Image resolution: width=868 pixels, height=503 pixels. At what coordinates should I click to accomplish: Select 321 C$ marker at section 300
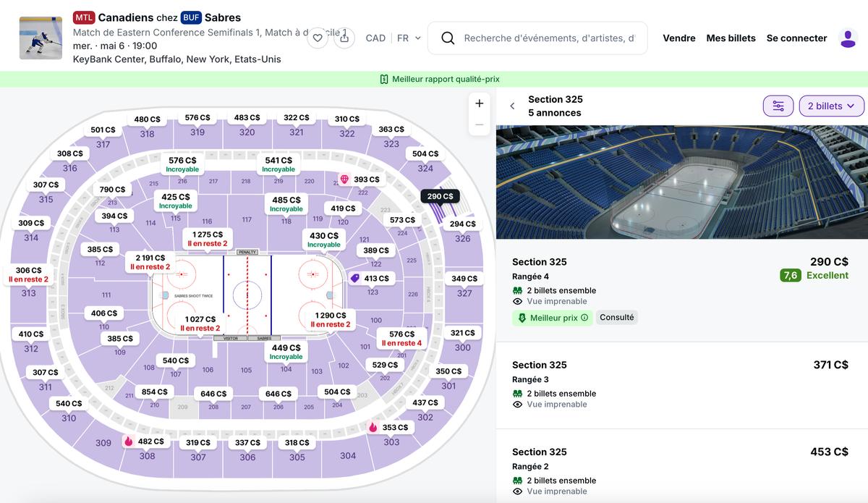coord(462,332)
